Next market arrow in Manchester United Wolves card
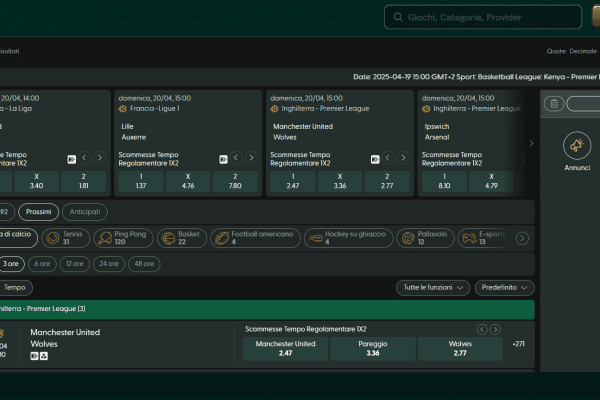 [403, 158]
